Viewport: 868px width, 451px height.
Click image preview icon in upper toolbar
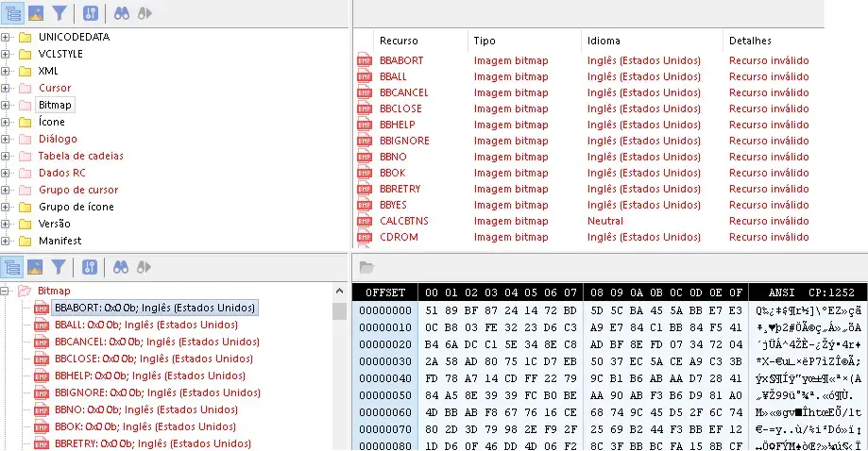pos(35,13)
